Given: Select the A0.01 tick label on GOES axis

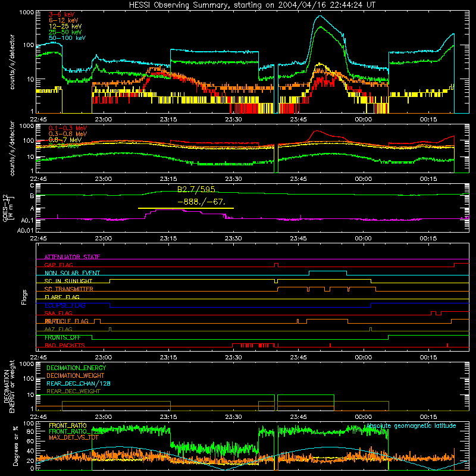Looking at the screenshot, I should click(25, 230).
